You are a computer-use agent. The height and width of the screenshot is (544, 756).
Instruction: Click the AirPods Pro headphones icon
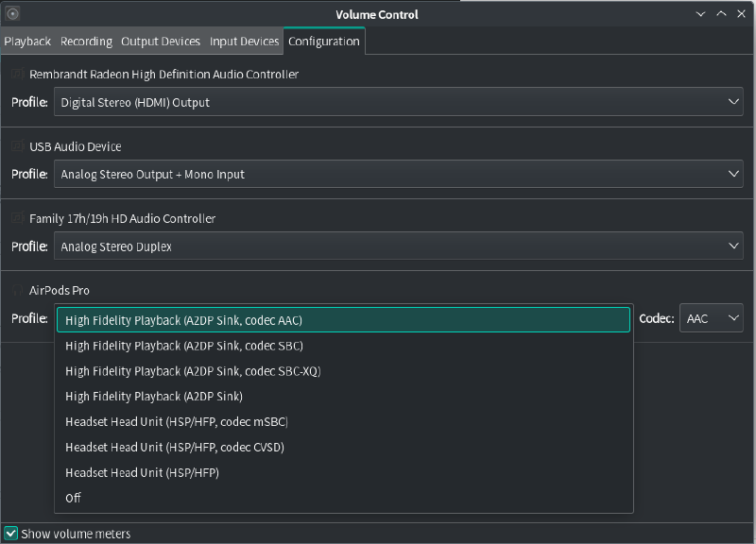pos(17,290)
